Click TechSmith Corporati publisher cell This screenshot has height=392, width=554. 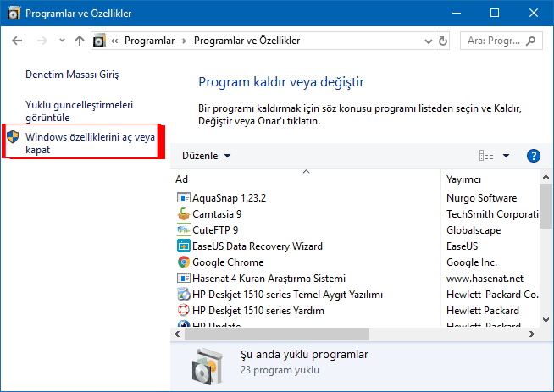(492, 214)
